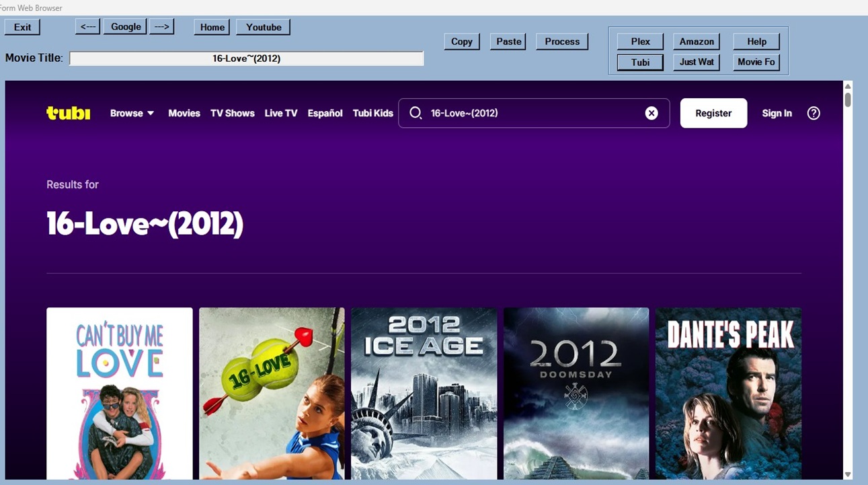The image size is (868, 485).
Task: Select the 2012 Doomsday poster
Action: 576,393
